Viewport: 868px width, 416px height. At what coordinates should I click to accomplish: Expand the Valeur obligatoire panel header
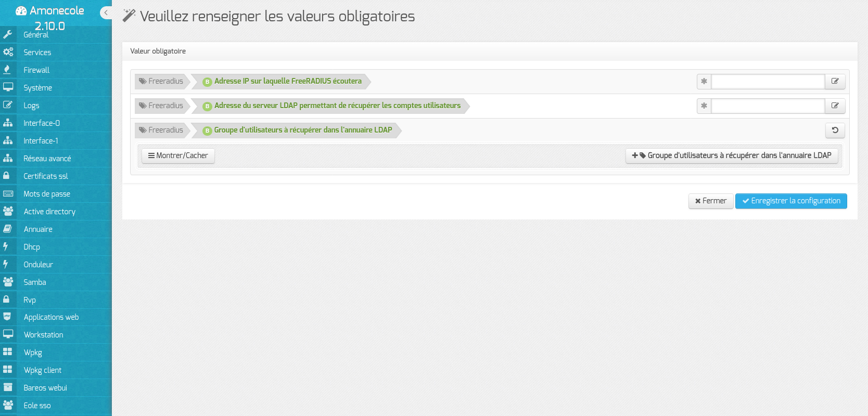(x=158, y=51)
